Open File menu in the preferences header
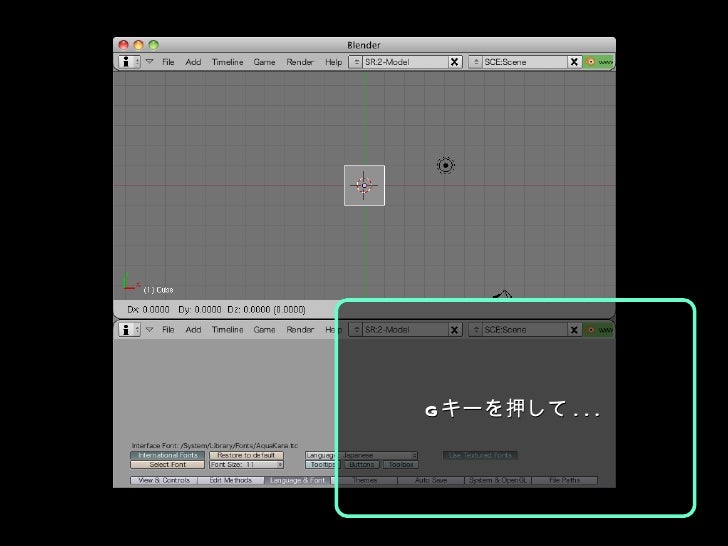Image resolution: width=728 pixels, height=546 pixels. point(168,330)
